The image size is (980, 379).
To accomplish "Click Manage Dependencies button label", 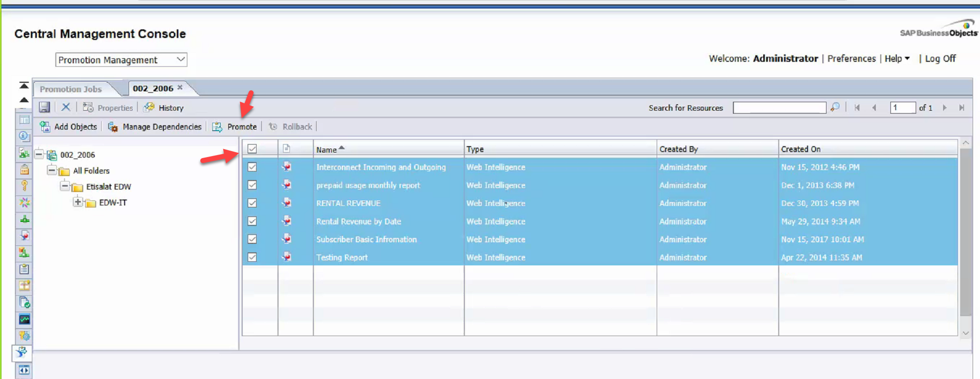I will coord(162,127).
